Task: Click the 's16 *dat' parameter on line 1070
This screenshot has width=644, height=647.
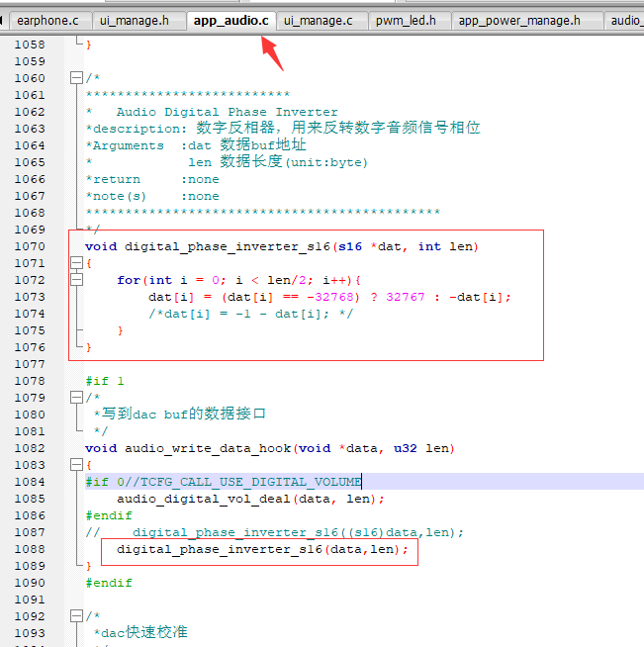Action: pos(369,246)
